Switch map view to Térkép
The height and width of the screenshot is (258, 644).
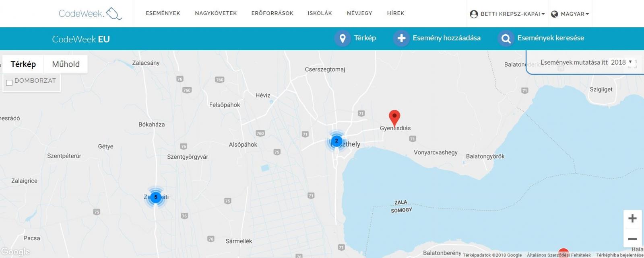[x=23, y=64]
